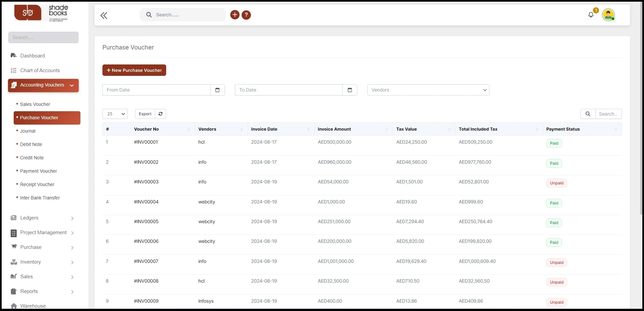
Task: Expand the Sales submenu chevron
Action: click(72, 277)
